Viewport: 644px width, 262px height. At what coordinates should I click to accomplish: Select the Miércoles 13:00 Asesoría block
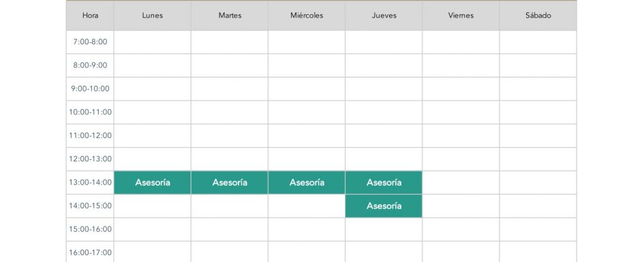tap(307, 182)
